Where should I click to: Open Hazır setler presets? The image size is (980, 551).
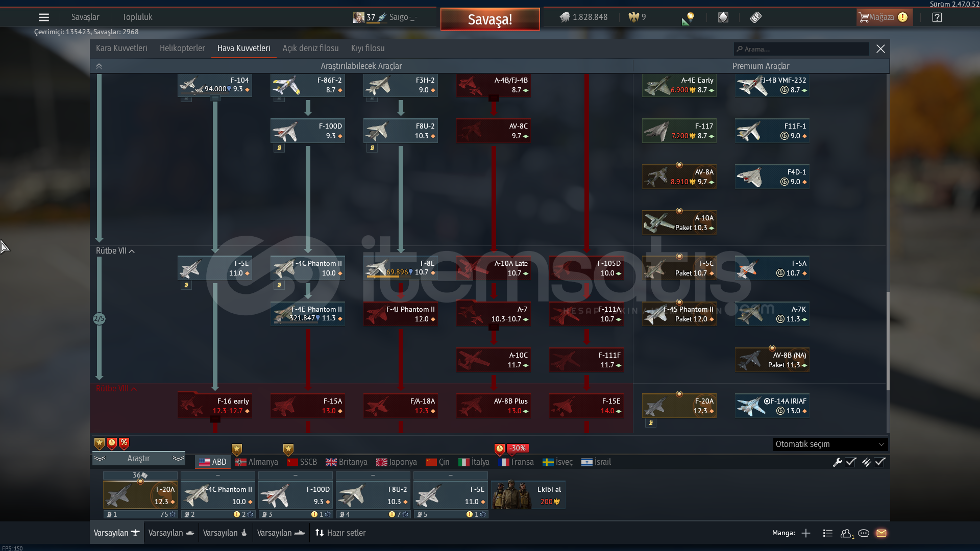coord(340,533)
